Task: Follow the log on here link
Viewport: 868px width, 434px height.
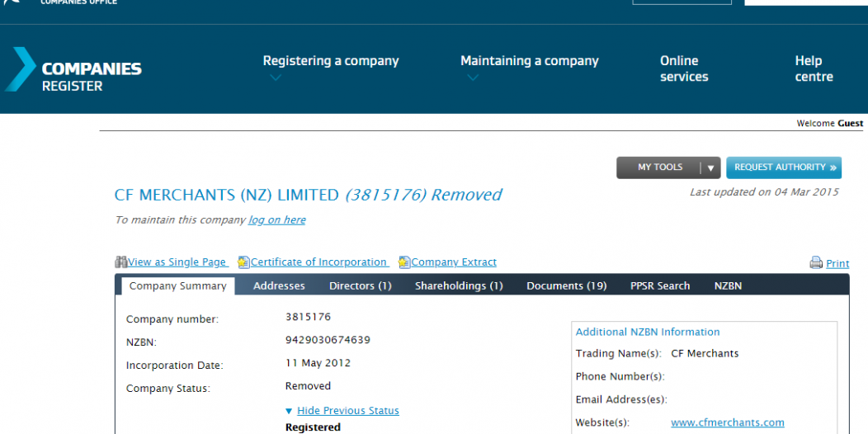Action: 276,220
